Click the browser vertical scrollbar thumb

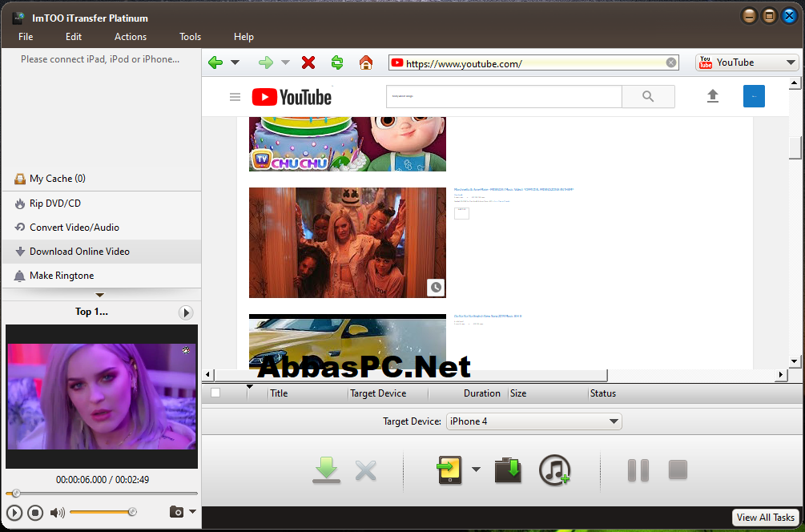pyautogui.click(x=795, y=148)
